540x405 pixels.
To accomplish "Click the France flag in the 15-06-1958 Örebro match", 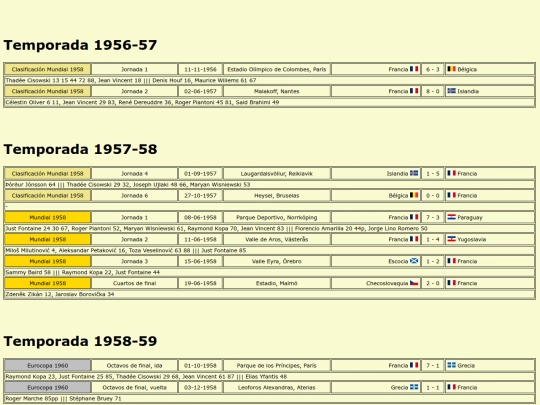I will [x=451, y=261].
